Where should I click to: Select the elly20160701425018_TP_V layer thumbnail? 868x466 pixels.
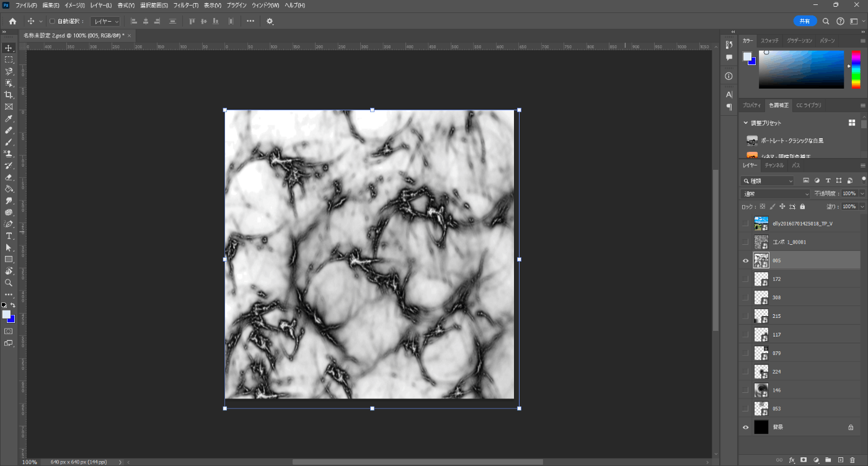[761, 223]
